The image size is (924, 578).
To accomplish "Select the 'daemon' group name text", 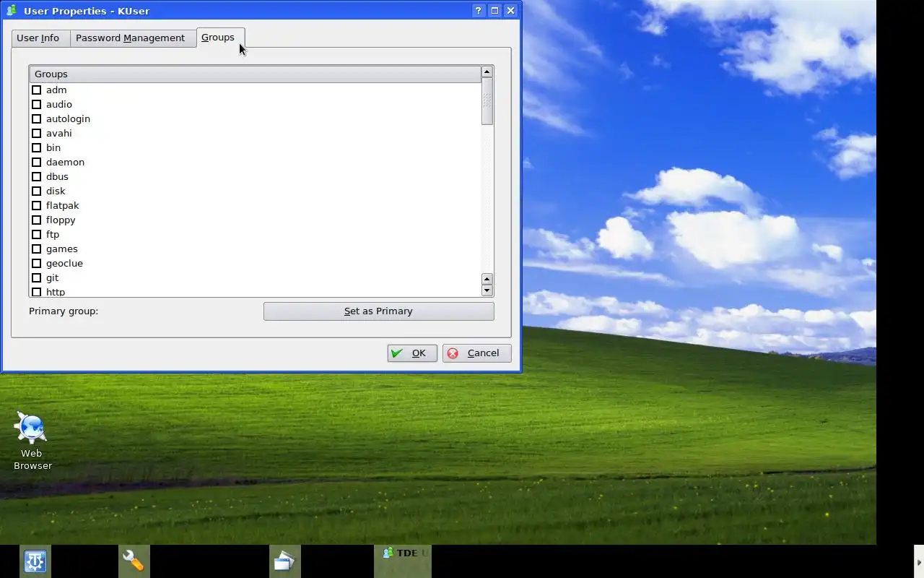I will [x=65, y=162].
